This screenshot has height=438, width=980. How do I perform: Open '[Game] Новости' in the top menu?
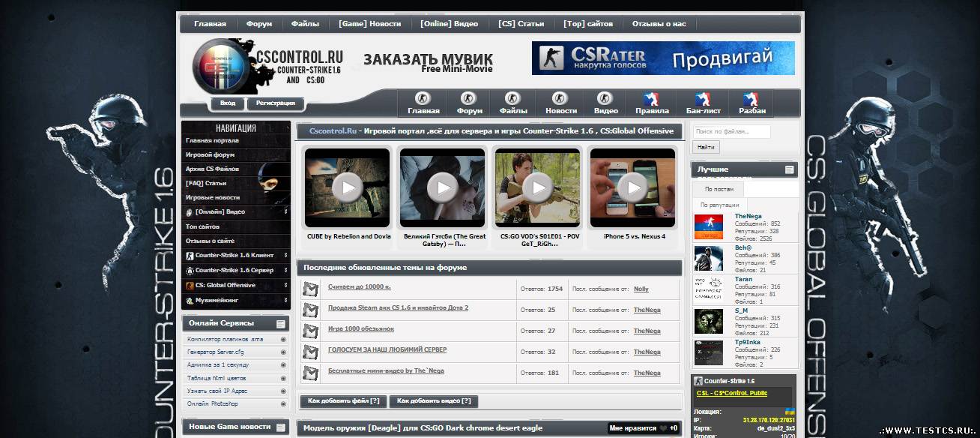tap(369, 24)
